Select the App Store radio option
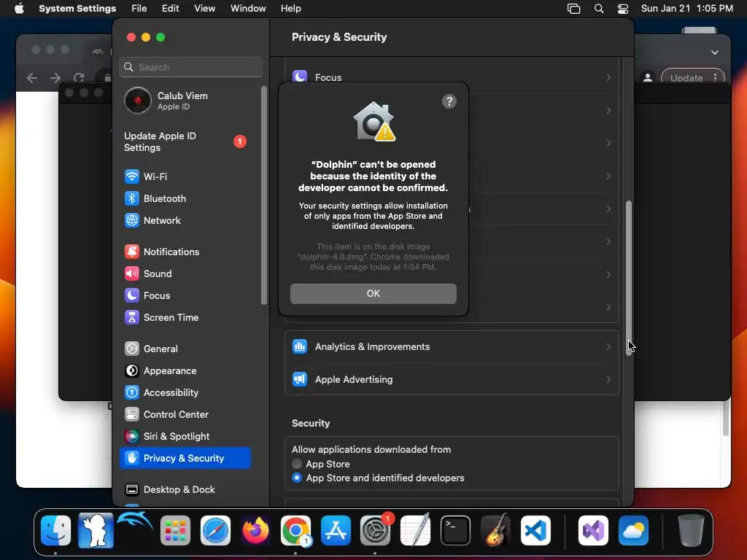747x560 pixels. point(297,464)
